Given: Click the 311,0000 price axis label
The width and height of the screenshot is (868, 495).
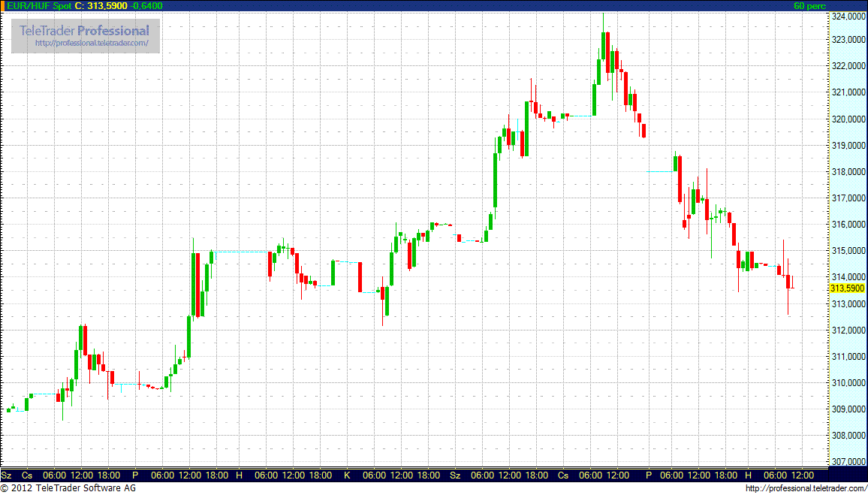Looking at the screenshot, I should tap(848, 357).
